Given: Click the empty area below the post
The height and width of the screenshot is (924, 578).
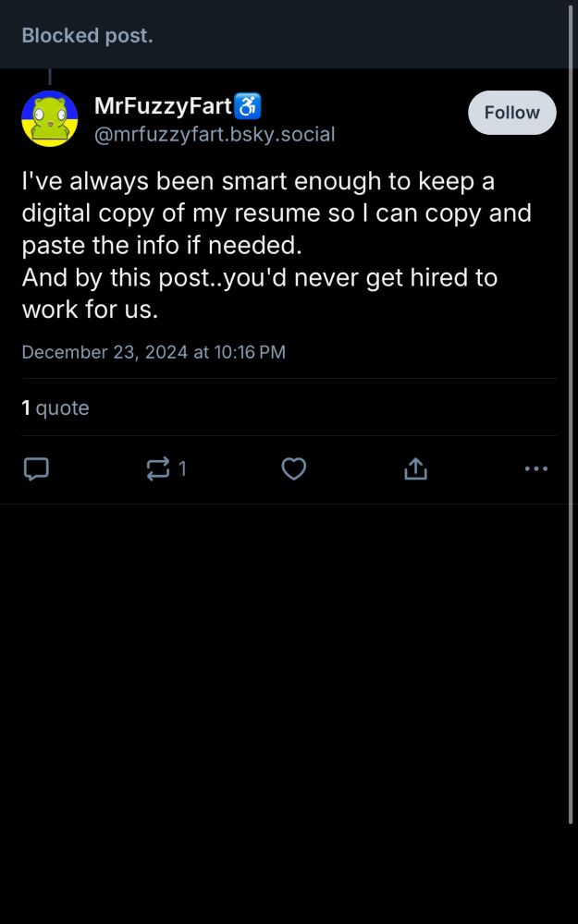Looking at the screenshot, I should coord(289,711).
